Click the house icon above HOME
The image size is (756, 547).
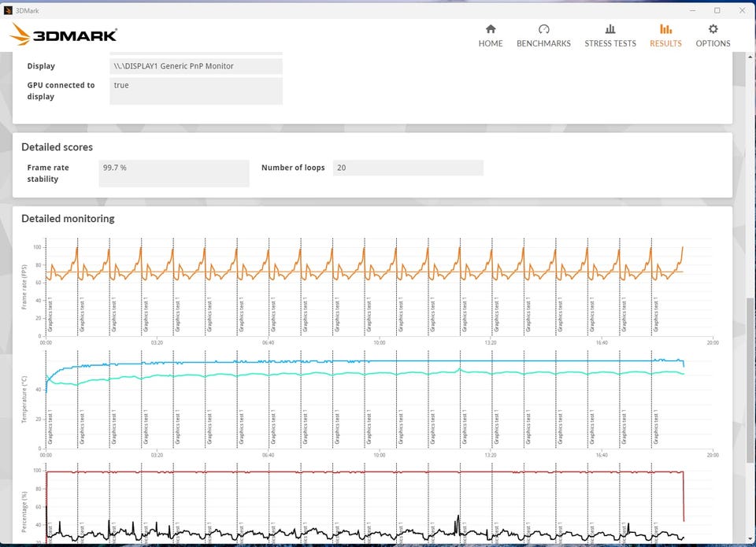click(490, 29)
